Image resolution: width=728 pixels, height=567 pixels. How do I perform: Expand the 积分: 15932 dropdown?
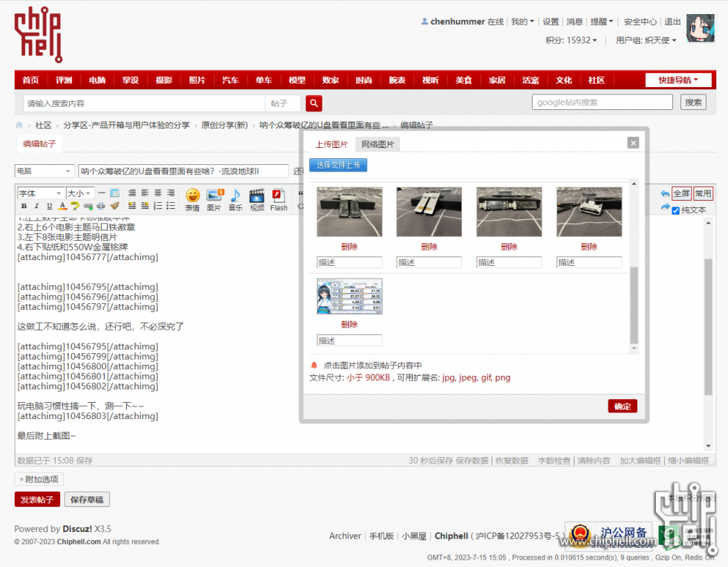coord(571,40)
